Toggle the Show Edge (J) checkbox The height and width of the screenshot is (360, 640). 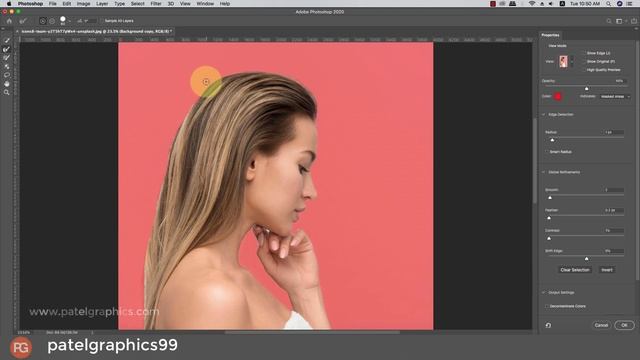[x=584, y=53]
